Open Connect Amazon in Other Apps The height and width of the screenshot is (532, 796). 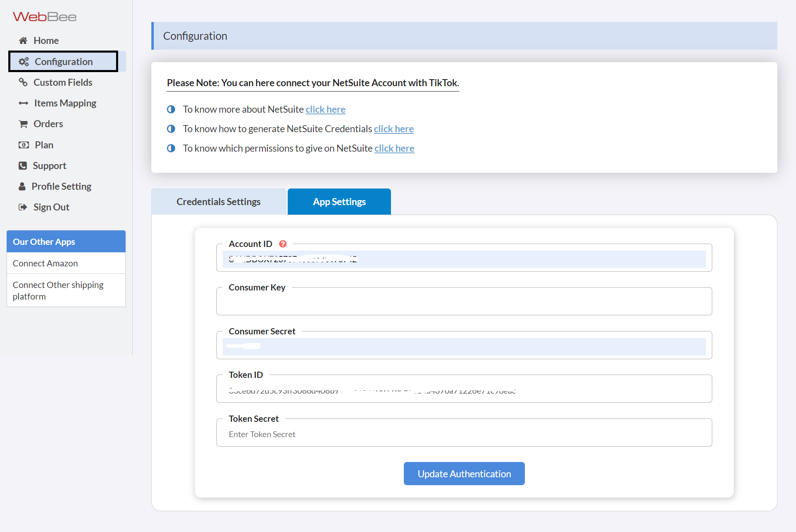(45, 264)
